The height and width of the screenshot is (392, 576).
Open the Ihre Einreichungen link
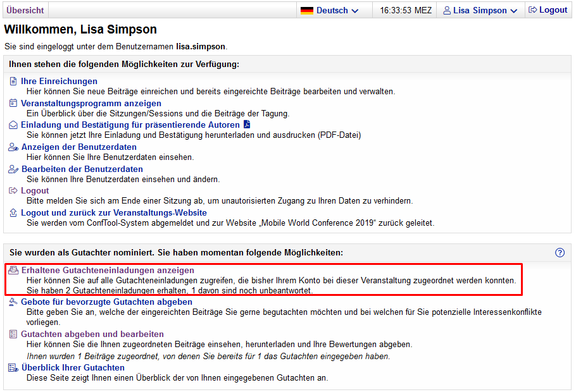point(59,81)
